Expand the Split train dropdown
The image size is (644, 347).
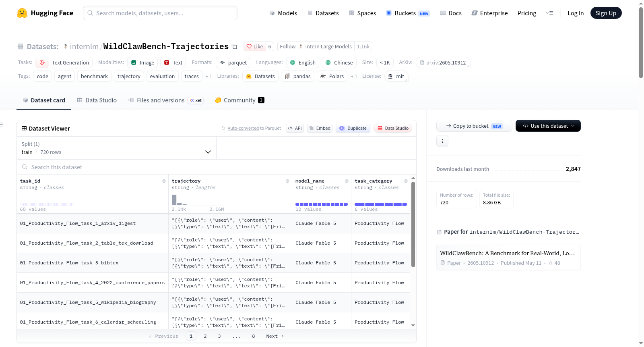(116, 148)
